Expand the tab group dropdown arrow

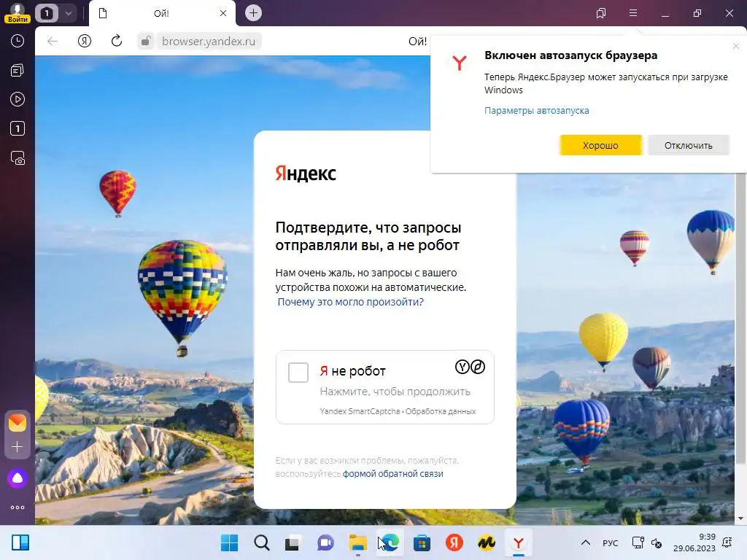(x=68, y=13)
